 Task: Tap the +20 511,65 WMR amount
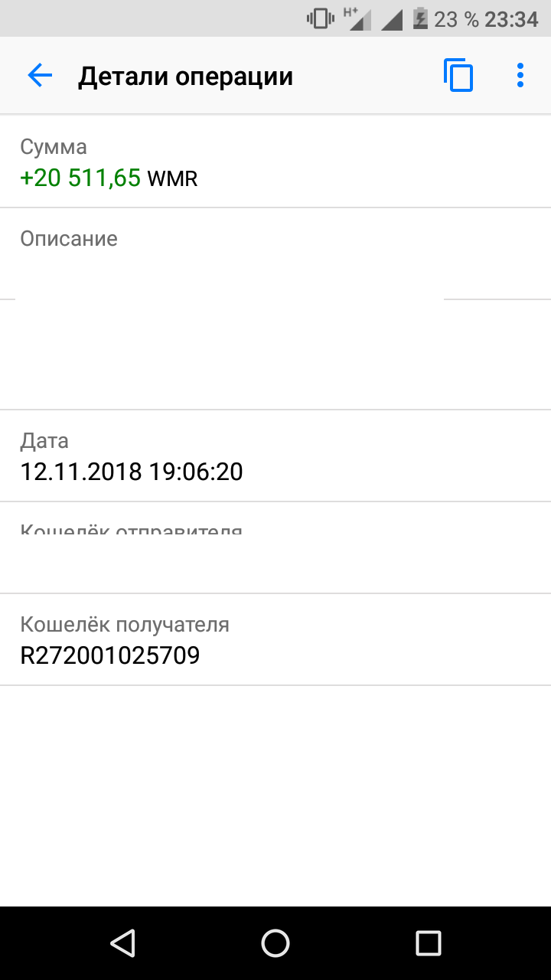tap(109, 178)
